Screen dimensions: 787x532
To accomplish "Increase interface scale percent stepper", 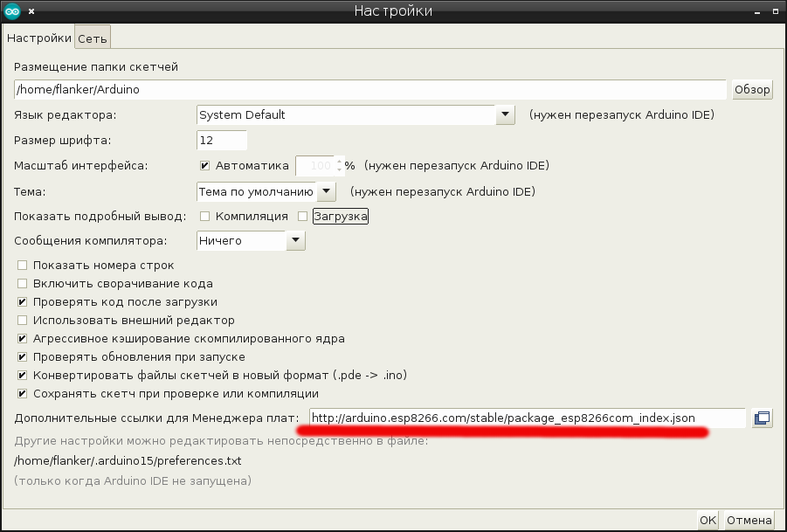I will pyautogui.click(x=340, y=162).
